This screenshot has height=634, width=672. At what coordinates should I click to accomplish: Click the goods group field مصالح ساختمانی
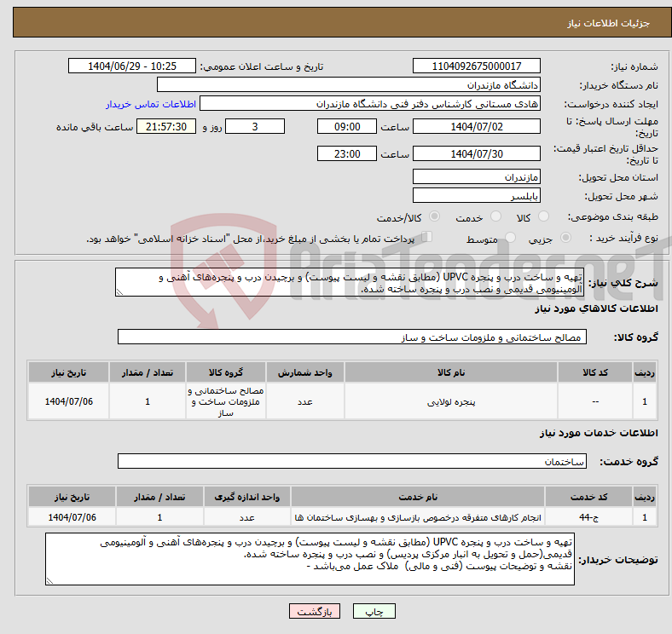point(352,337)
